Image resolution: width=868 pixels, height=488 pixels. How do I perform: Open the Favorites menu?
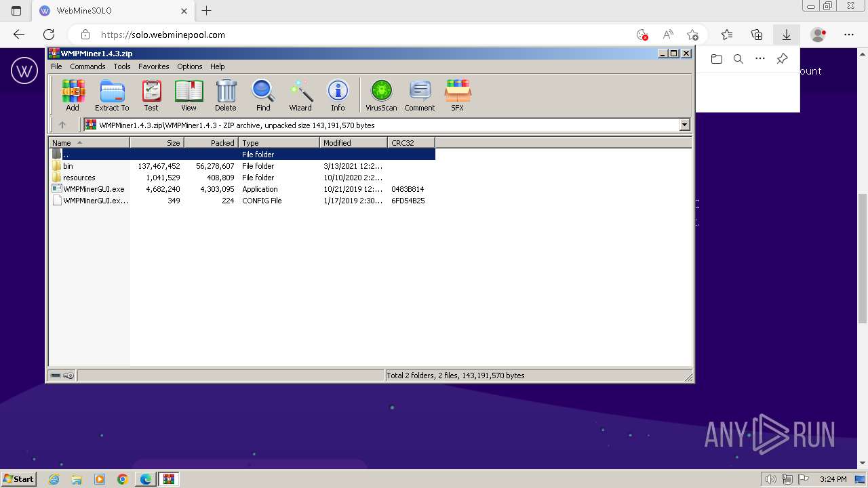[154, 66]
